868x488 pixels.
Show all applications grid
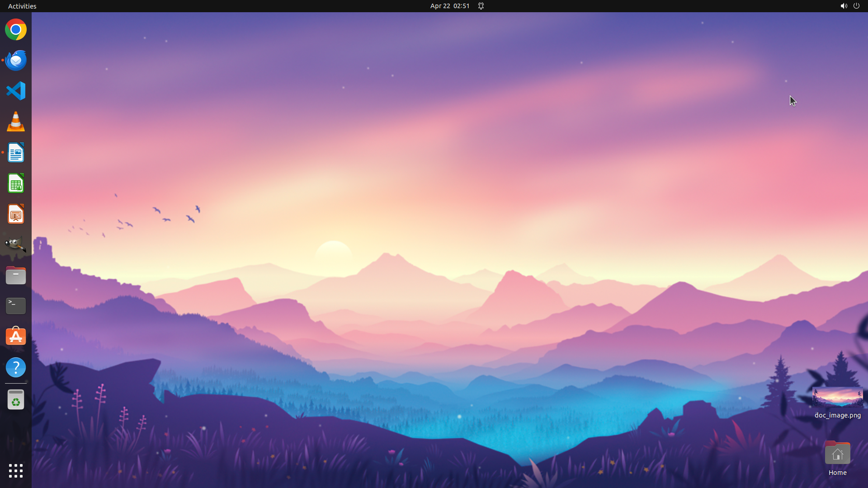click(x=16, y=471)
